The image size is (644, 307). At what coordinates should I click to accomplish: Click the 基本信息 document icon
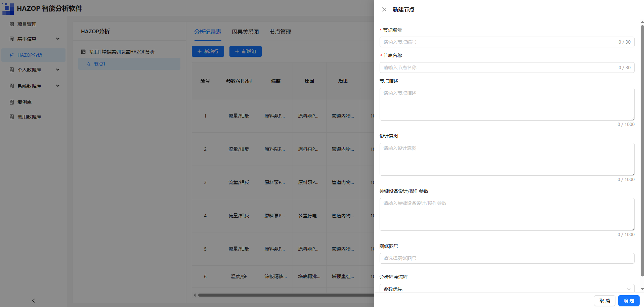point(12,39)
